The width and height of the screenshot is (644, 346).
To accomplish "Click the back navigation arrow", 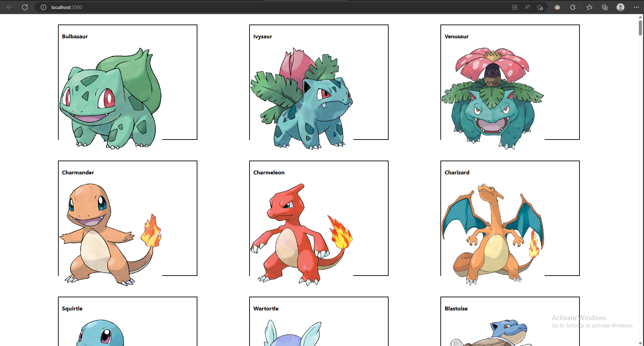I will [9, 7].
